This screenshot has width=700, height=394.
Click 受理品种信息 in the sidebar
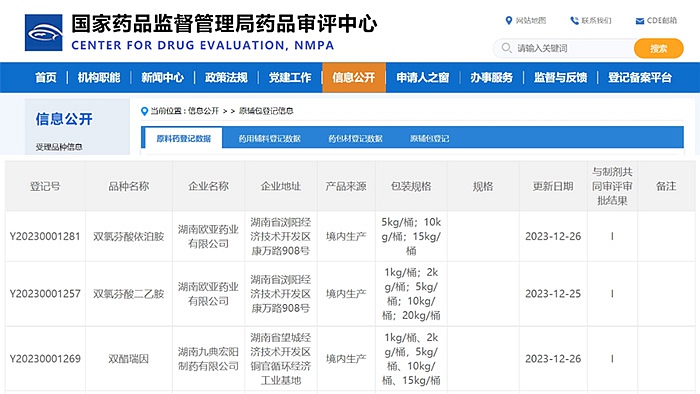[59, 147]
